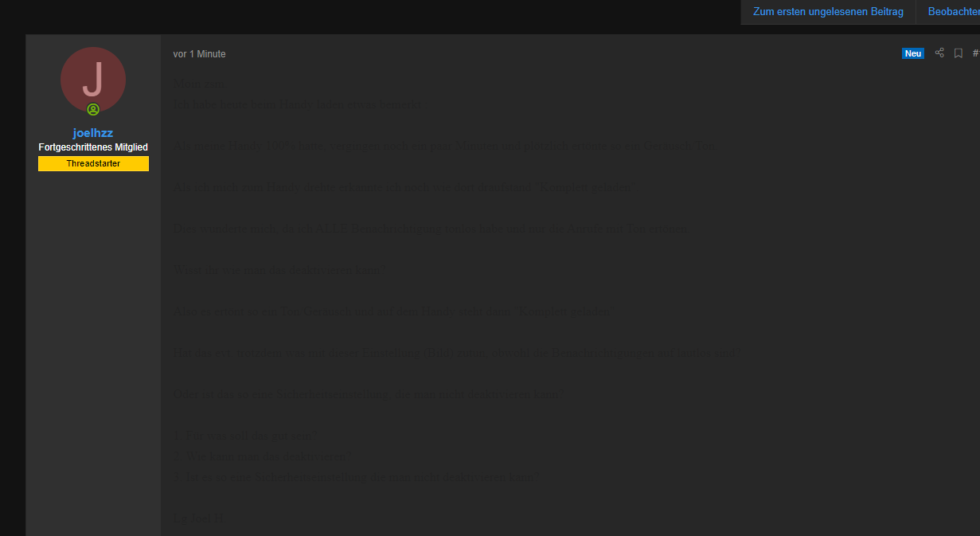The width and height of the screenshot is (980, 536).
Task: Click the Lg Joel H signature line
Action: pyautogui.click(x=199, y=518)
